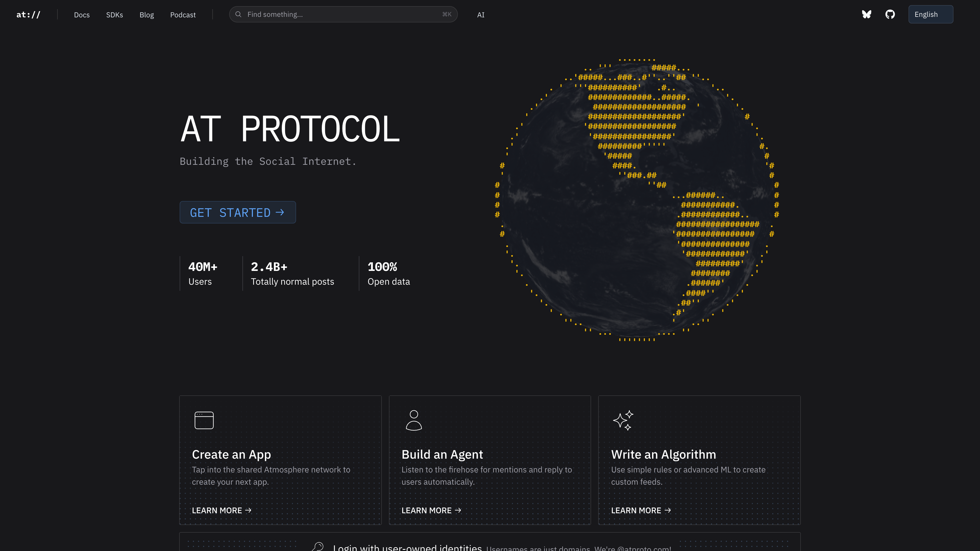980x551 pixels.
Task: Click the ⌘K shortcut hint in search
Action: click(x=447, y=15)
